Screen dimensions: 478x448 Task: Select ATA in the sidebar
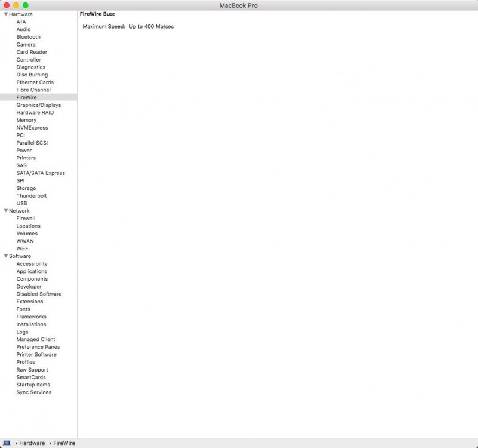tap(21, 22)
